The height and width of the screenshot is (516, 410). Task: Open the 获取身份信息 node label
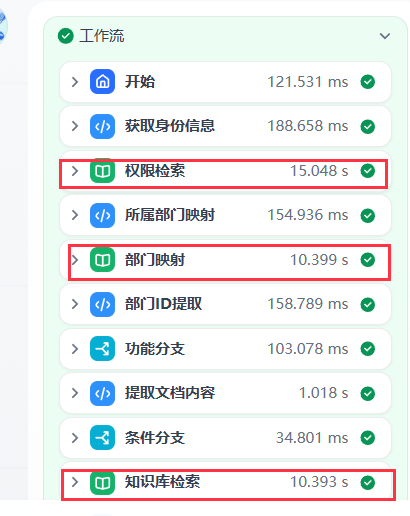pos(170,126)
